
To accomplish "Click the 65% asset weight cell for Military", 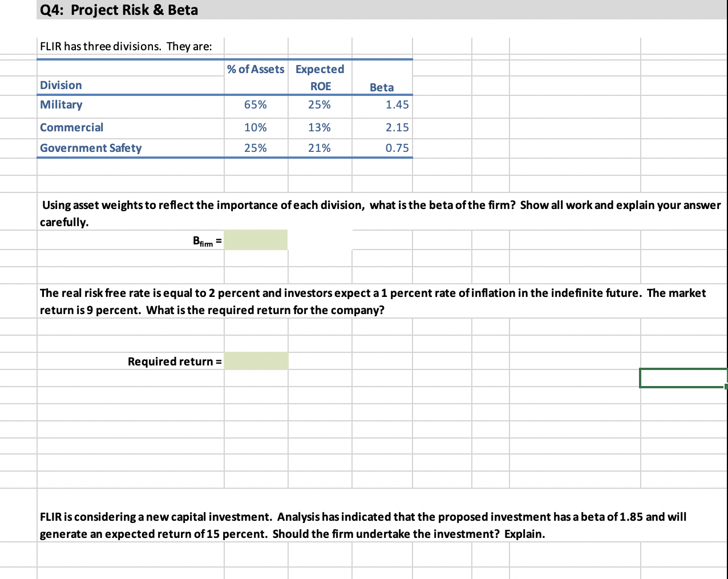I will coord(256,104).
